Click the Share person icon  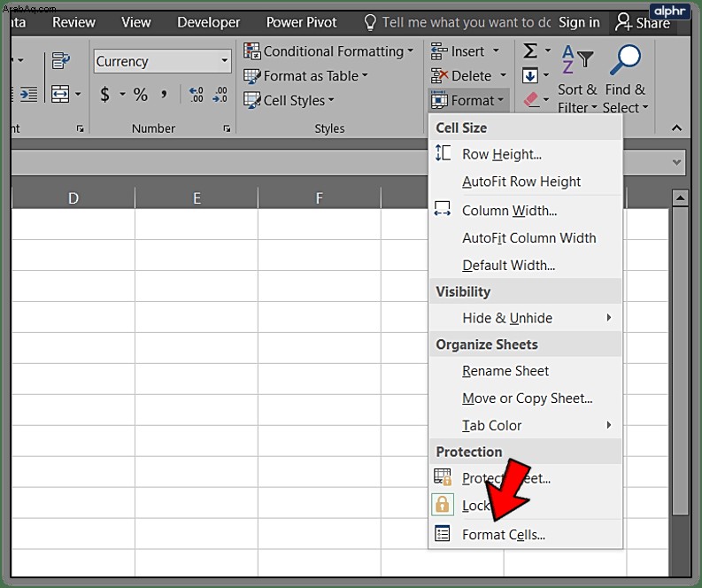pyautogui.click(x=622, y=22)
